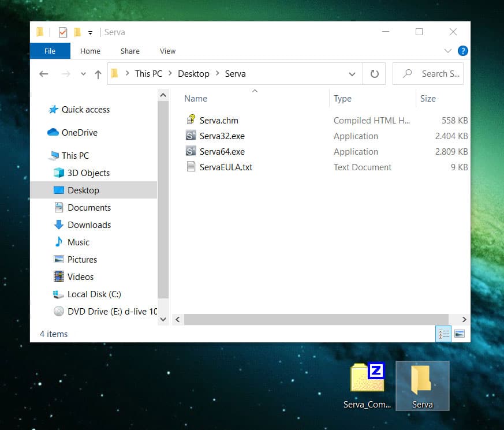Image resolution: width=504 pixels, height=430 pixels.
Task: Switch to large icons view layout
Action: coord(460,334)
